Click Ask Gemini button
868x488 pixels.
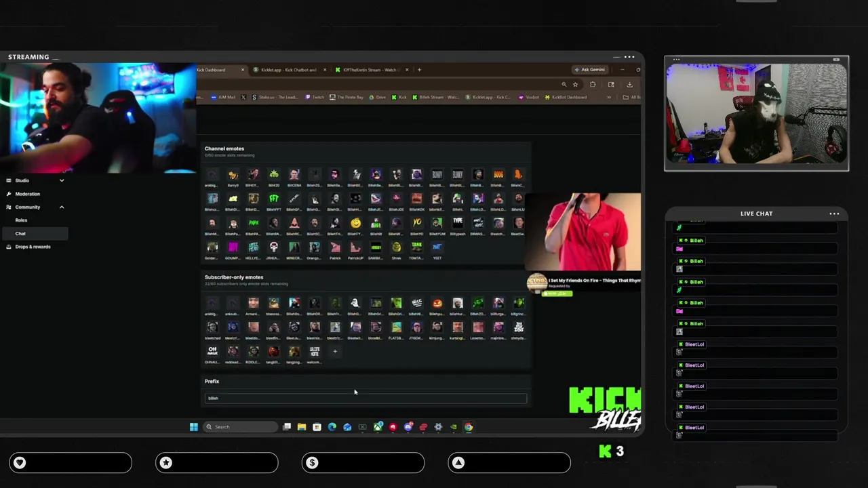pos(589,70)
